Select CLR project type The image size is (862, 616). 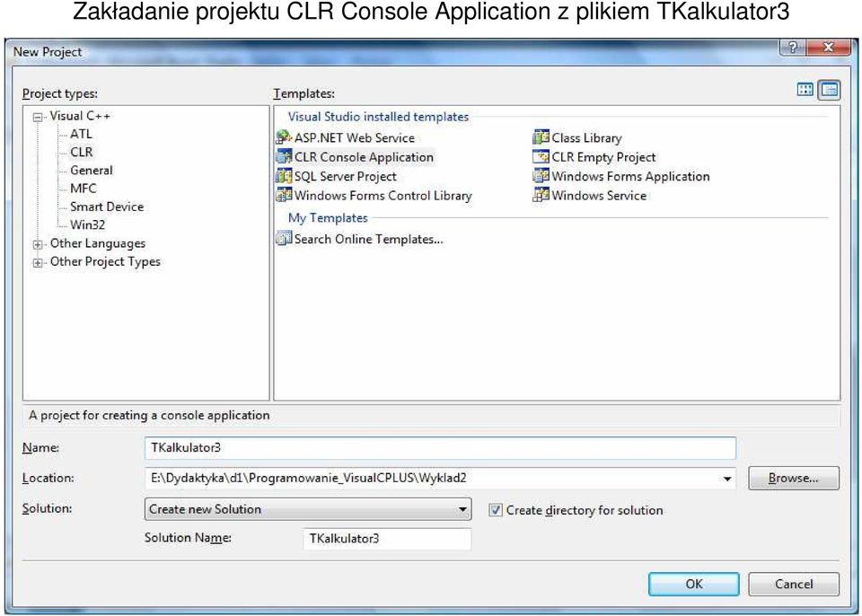(82, 152)
